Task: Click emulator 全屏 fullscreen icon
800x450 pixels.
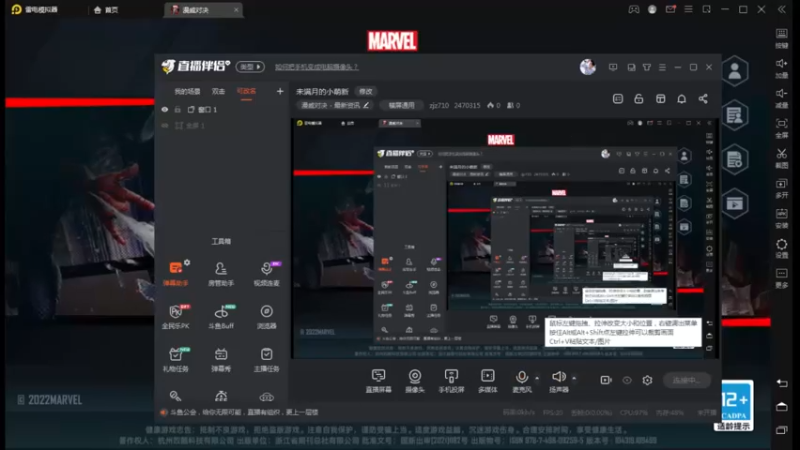Action: tap(782, 127)
